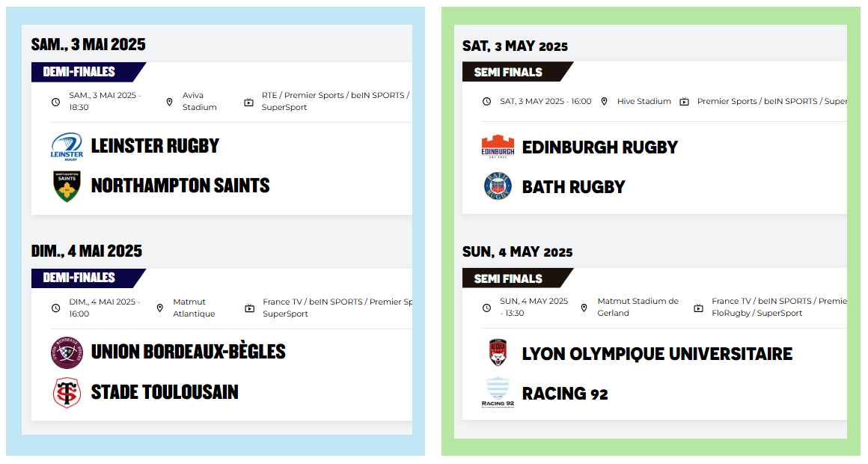Click location pin beside Aviva Stadium
Image resolution: width=868 pixels, height=464 pixels.
pos(169,102)
